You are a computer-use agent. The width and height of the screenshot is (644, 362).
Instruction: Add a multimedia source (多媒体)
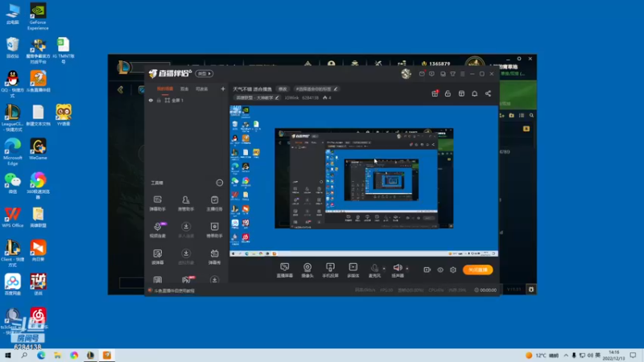pyautogui.click(x=353, y=270)
